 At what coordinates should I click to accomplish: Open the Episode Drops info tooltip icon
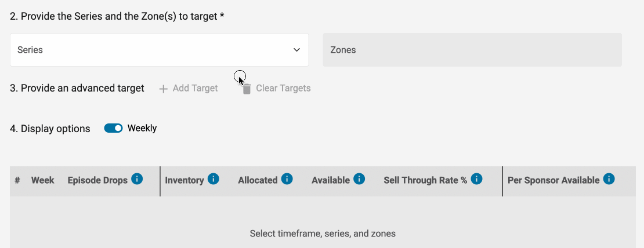(137, 179)
